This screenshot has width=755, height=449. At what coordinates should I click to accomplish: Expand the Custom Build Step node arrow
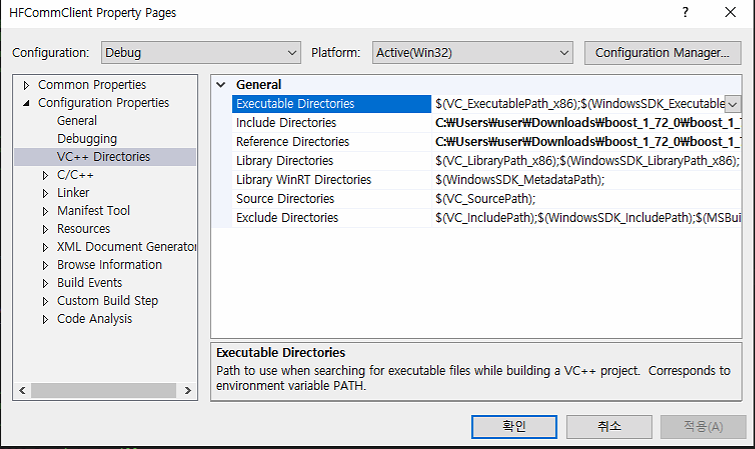[45, 301]
